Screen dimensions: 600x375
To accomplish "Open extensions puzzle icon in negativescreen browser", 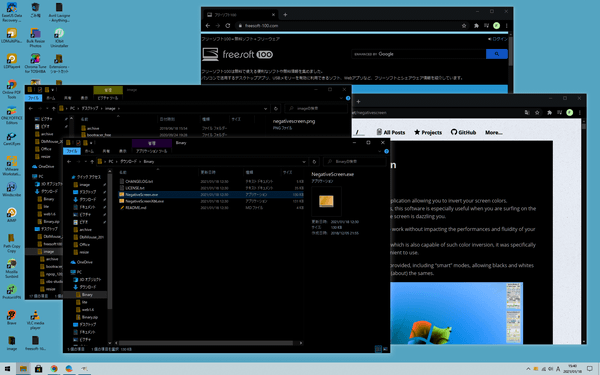I will [x=549, y=112].
